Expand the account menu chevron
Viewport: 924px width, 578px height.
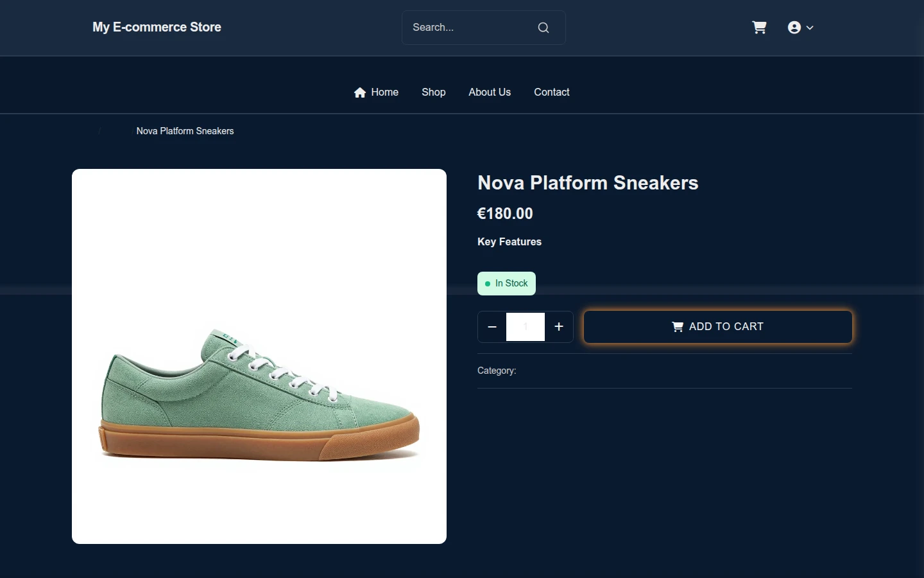pyautogui.click(x=810, y=28)
